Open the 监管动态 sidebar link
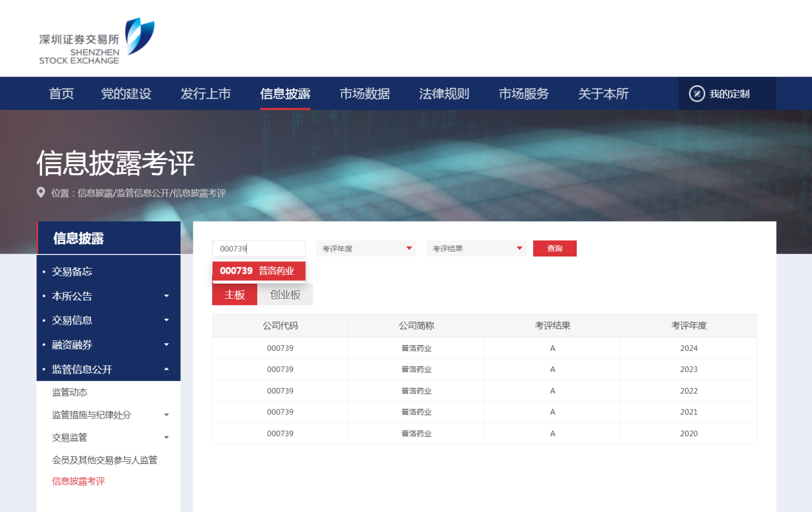Image resolution: width=812 pixels, height=512 pixels. [70, 392]
